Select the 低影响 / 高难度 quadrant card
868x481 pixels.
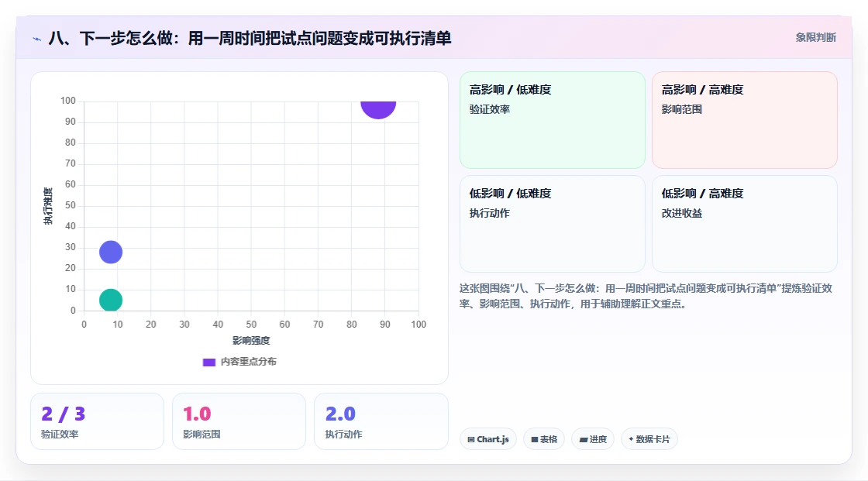[745, 224]
